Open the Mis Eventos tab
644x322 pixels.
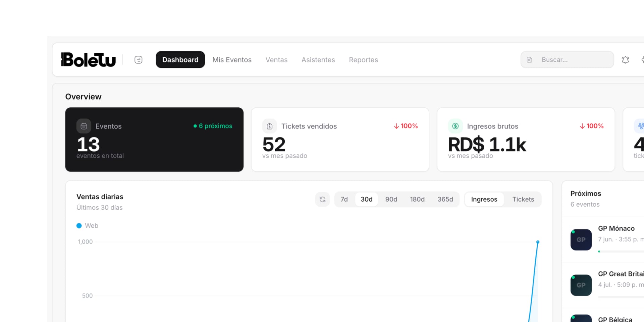232,60
